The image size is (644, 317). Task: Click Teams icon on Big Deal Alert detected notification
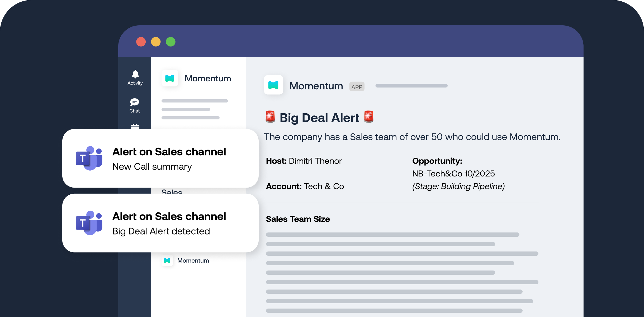pyautogui.click(x=89, y=223)
